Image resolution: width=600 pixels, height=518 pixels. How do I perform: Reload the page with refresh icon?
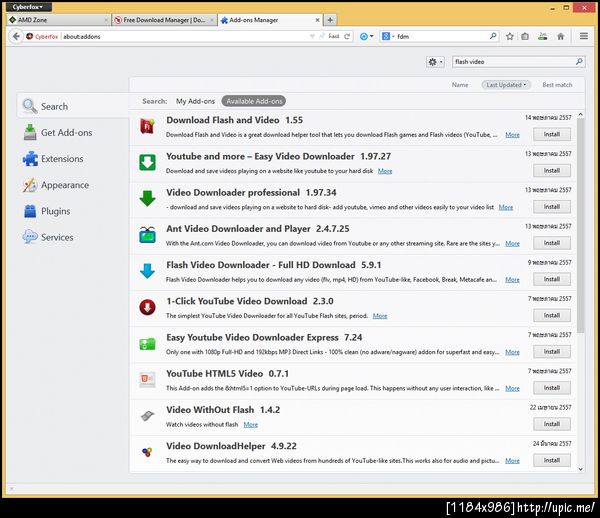click(x=347, y=36)
